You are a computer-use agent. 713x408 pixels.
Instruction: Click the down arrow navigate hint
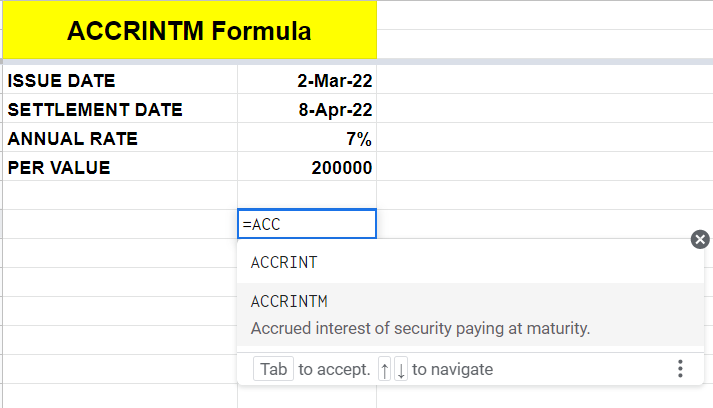[x=401, y=369]
